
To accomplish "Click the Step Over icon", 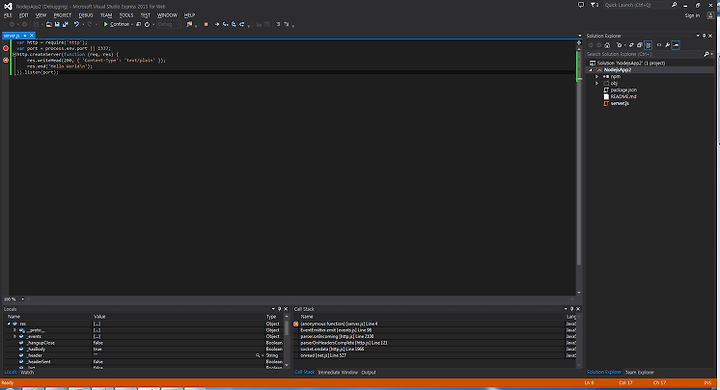I will tap(234, 24).
